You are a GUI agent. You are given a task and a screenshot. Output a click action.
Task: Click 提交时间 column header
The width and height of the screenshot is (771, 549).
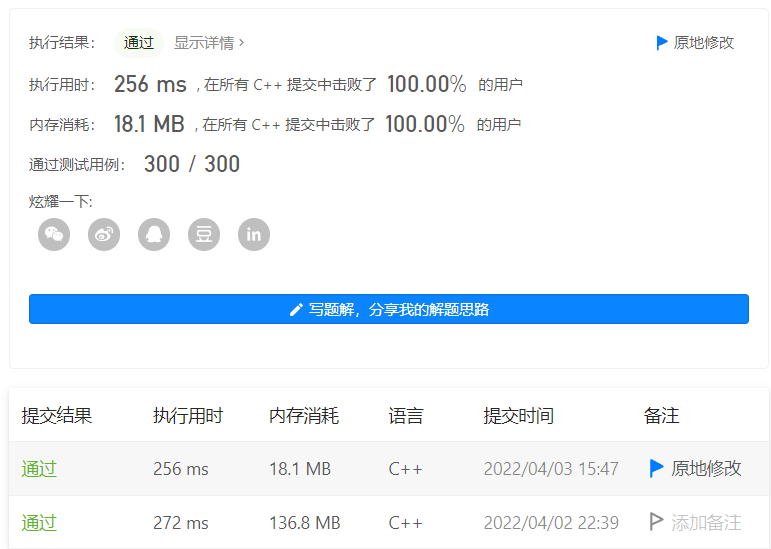coord(518,416)
